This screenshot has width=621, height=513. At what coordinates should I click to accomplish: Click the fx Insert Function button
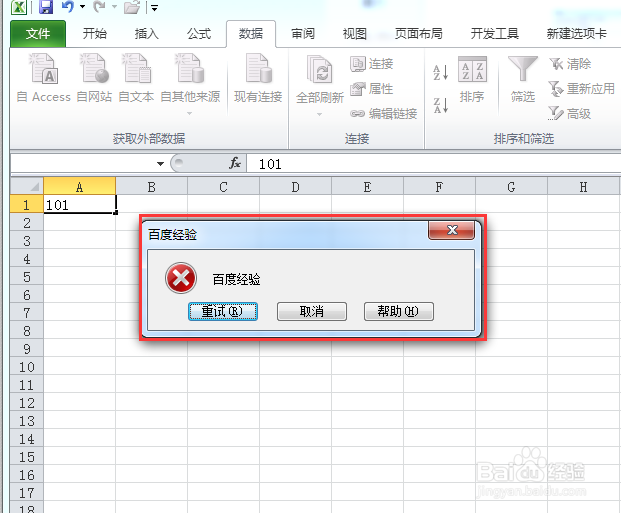click(x=234, y=163)
